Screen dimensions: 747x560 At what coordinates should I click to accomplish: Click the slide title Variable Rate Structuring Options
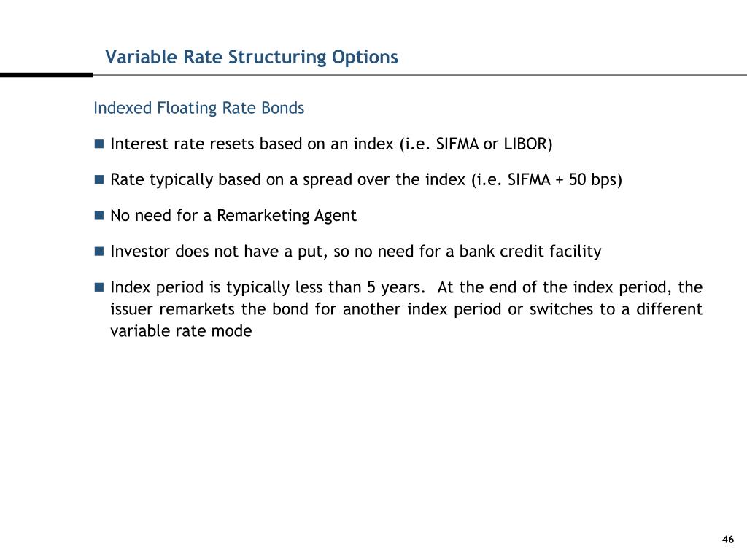[x=252, y=58]
